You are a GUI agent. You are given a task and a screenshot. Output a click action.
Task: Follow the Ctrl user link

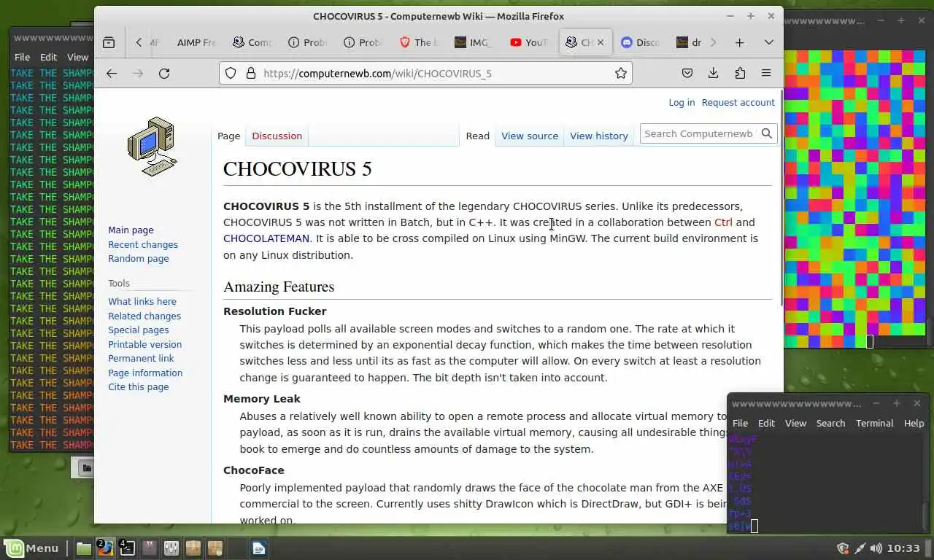click(723, 222)
